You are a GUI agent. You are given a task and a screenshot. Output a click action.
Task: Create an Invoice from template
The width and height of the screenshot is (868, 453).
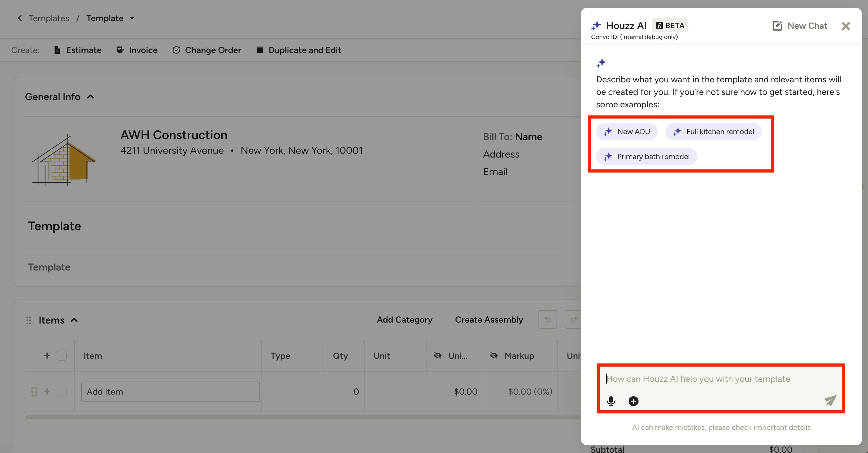(x=137, y=50)
